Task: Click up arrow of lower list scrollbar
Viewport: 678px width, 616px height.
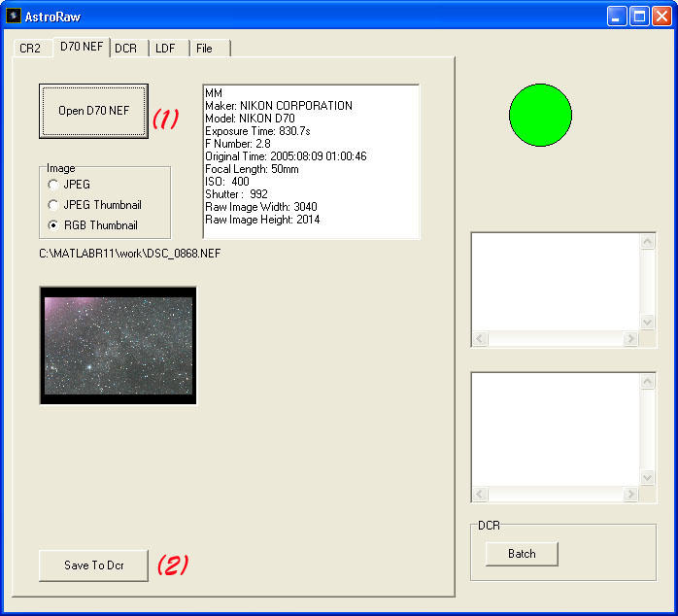Action: tap(647, 381)
